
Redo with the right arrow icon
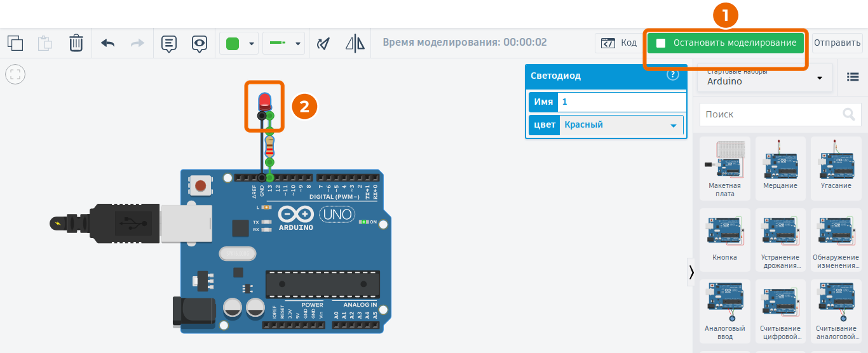point(137,43)
